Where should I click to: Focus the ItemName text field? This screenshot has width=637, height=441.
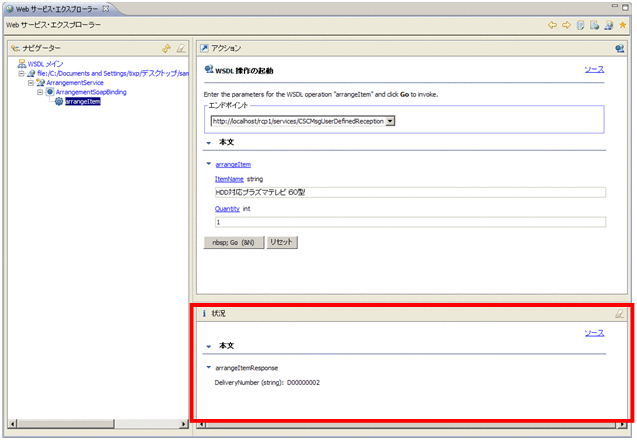point(410,192)
